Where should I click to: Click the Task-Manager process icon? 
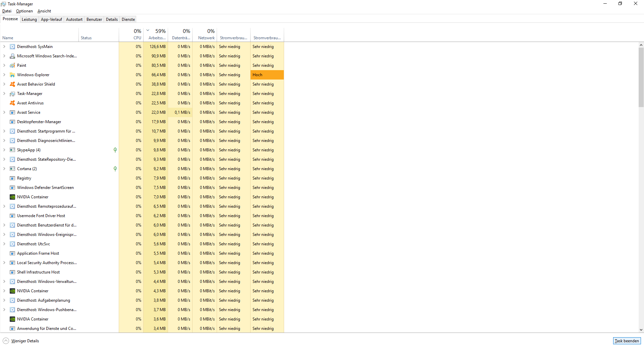point(12,94)
